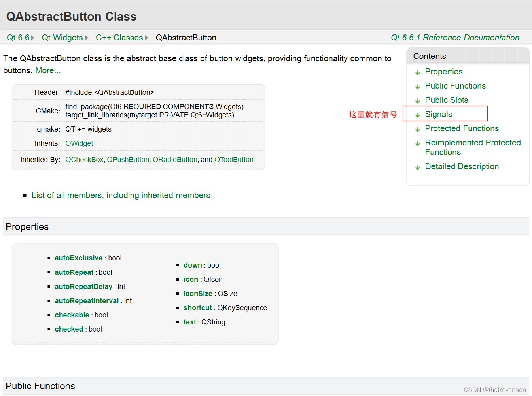
Task: Jump to Public Functions in Contents
Action: point(455,86)
